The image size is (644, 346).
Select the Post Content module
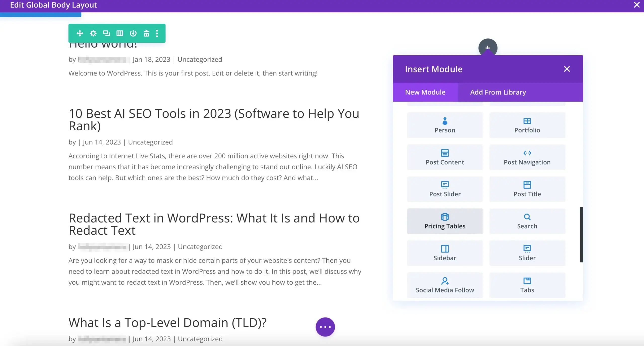[x=445, y=157]
